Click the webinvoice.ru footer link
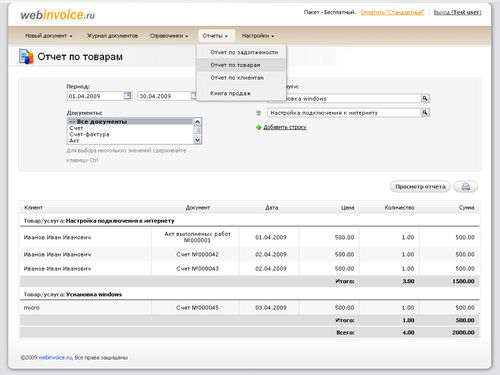 click(55, 357)
